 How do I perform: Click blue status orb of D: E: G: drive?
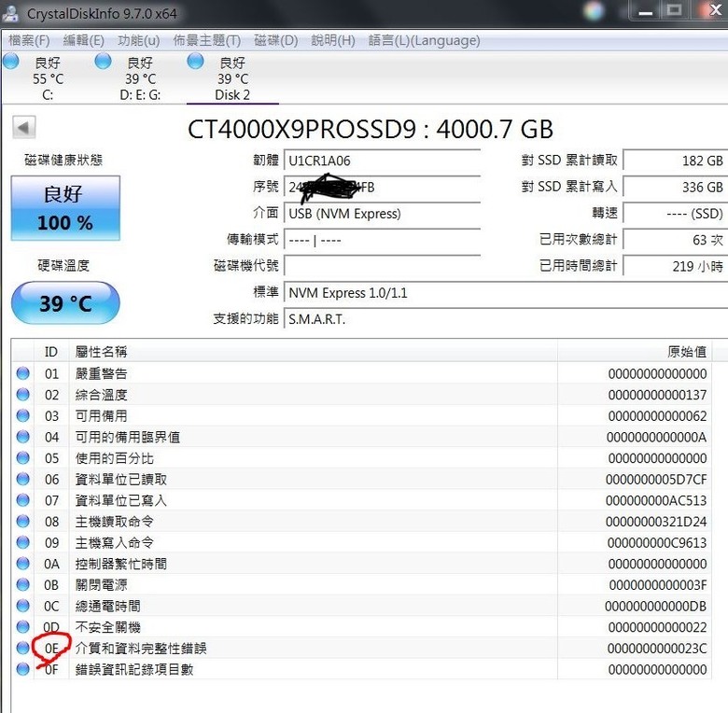(103, 62)
